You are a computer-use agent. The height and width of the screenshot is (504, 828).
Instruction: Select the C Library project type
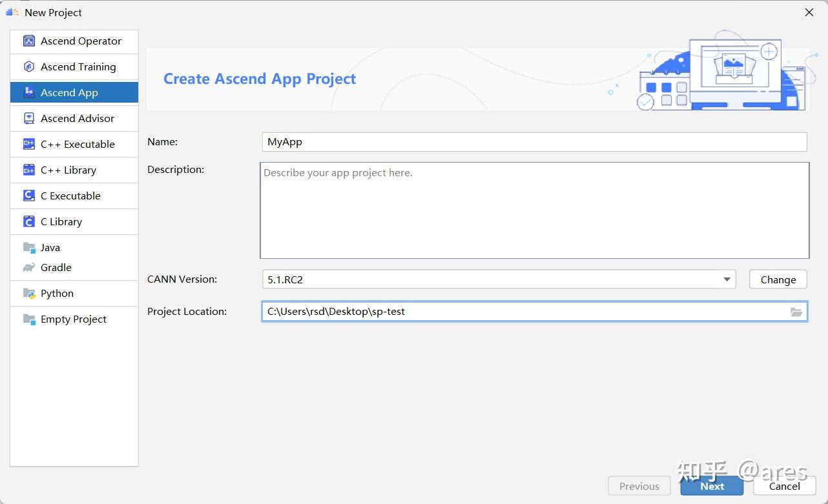(x=61, y=222)
